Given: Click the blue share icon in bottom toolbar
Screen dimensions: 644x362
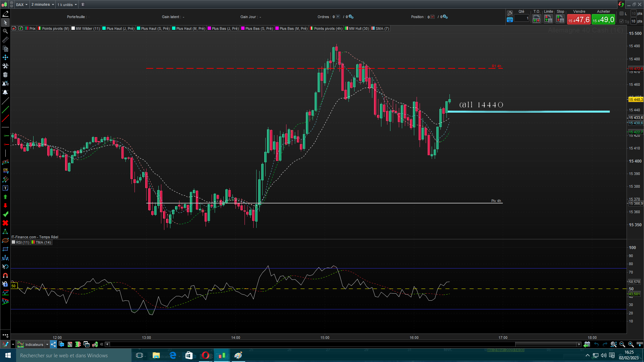Looking at the screenshot, I should [53, 344].
